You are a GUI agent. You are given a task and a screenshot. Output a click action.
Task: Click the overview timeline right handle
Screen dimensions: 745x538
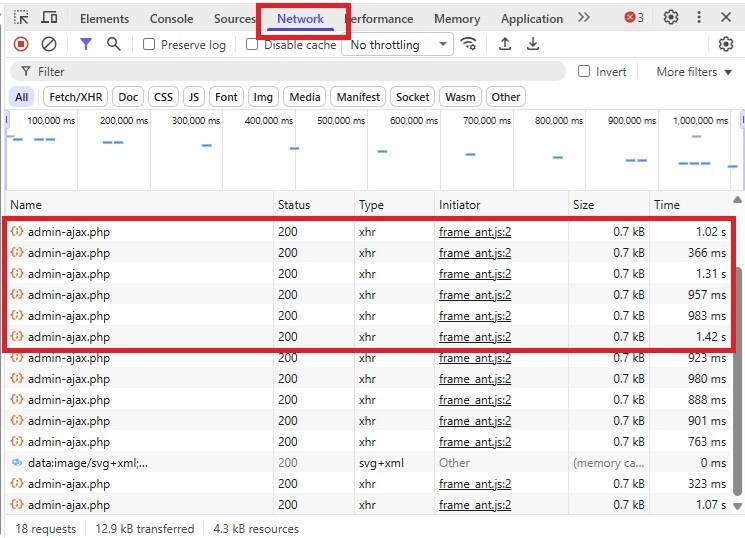(743, 119)
